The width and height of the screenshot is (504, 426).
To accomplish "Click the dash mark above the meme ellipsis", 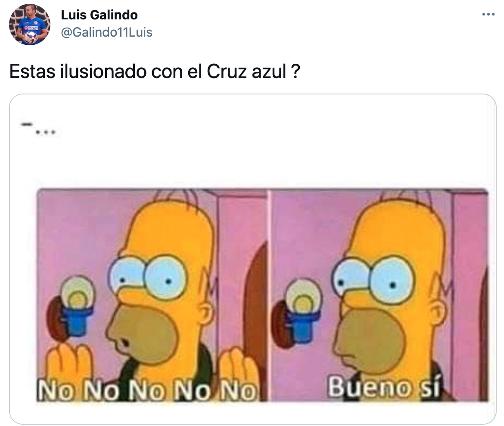I will click(26, 124).
